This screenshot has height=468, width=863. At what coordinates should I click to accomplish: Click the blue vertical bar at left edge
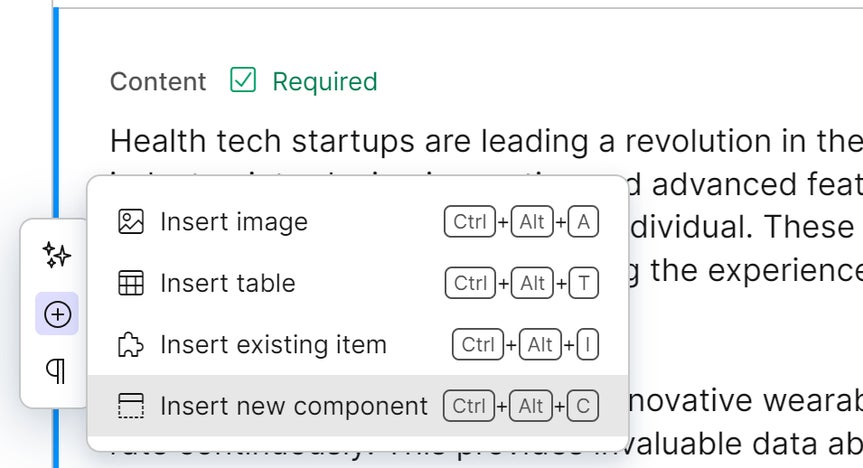56,100
